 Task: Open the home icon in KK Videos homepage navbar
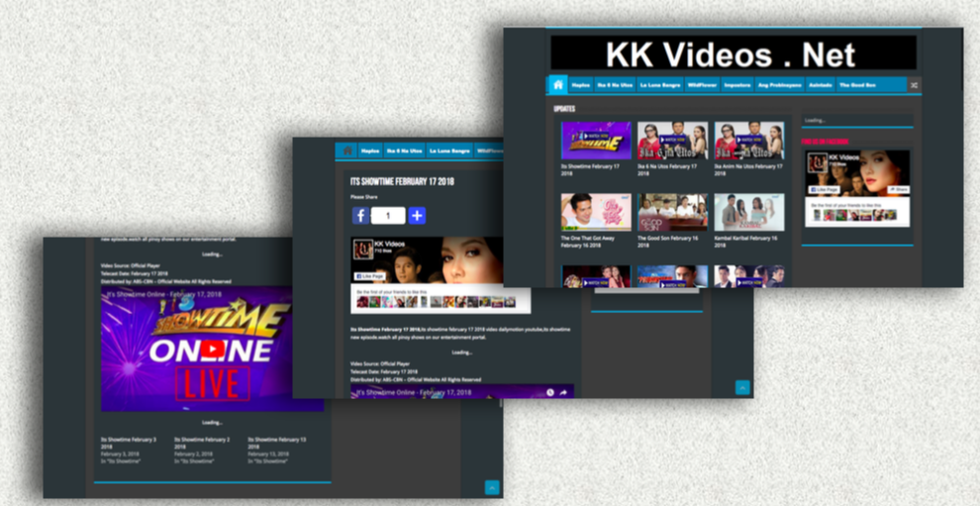tap(558, 84)
